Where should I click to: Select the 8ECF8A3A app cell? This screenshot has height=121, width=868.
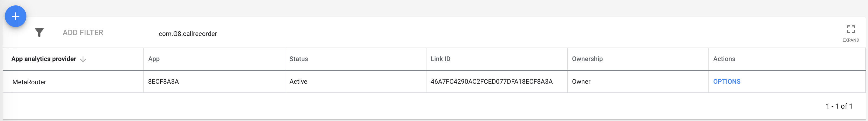tap(163, 82)
